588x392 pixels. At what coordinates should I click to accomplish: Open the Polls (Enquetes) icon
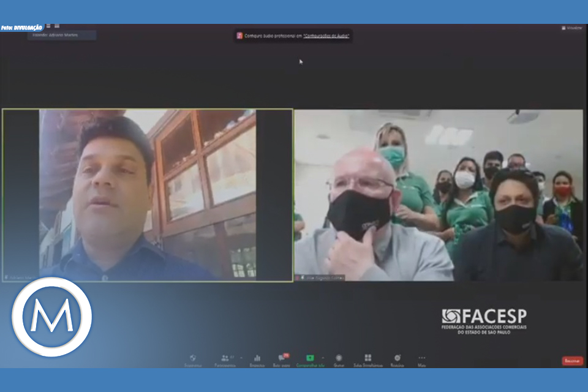[257, 359]
